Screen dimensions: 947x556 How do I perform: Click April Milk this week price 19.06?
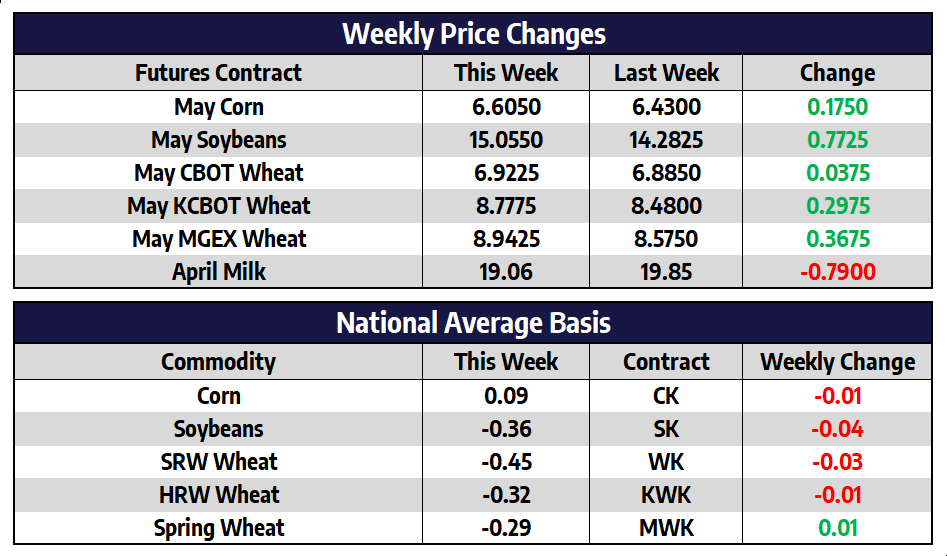pos(505,272)
